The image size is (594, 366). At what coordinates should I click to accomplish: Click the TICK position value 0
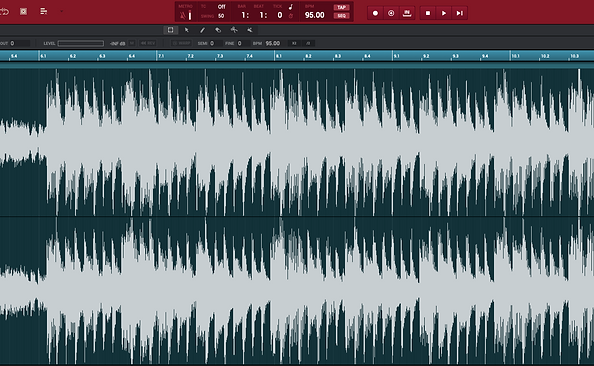(280, 15)
